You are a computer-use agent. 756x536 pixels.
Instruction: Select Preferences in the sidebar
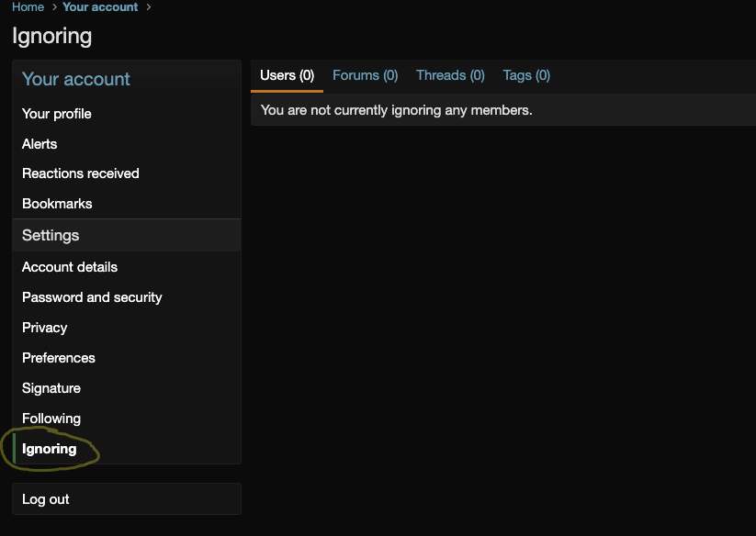point(59,358)
